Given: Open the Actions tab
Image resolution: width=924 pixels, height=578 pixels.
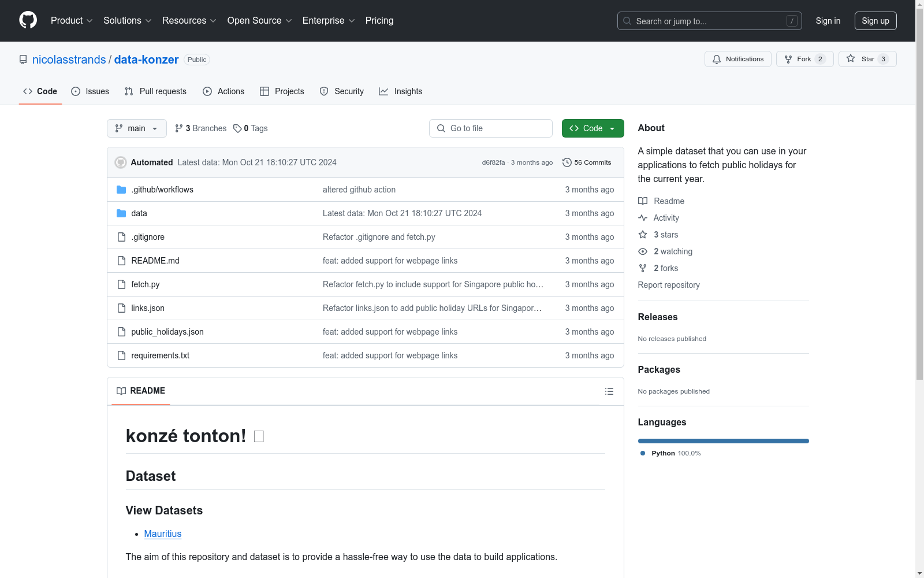Looking at the screenshot, I should click(x=223, y=91).
